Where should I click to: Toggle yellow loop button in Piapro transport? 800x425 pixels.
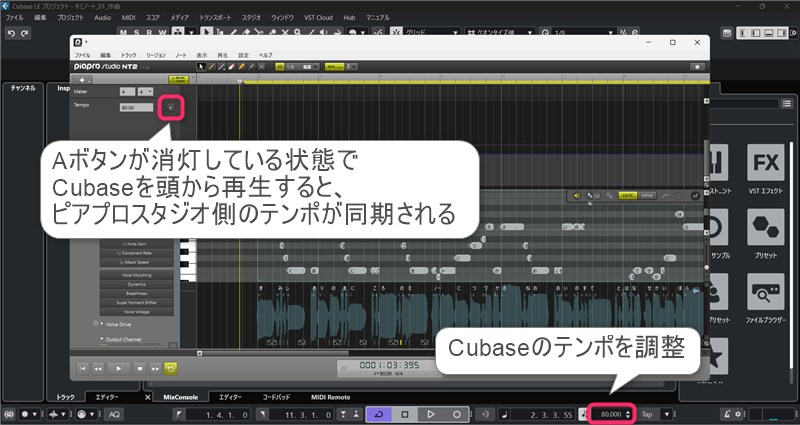(171, 368)
